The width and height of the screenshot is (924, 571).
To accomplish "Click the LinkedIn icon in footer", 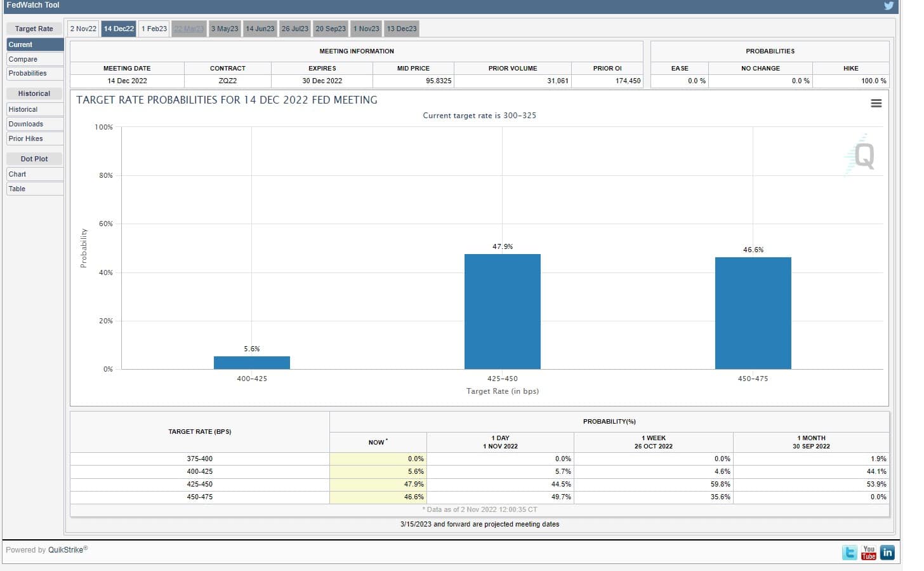I will 887,553.
